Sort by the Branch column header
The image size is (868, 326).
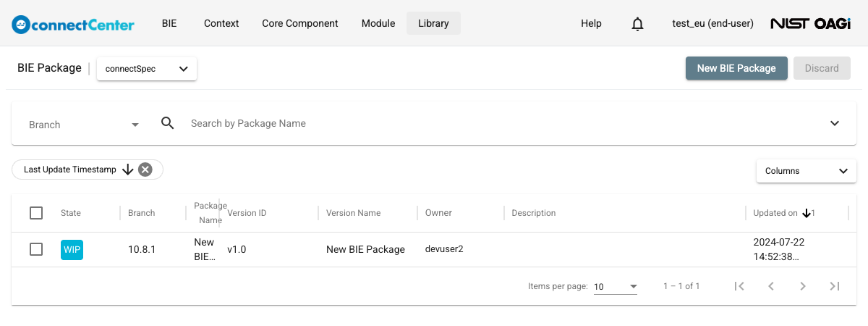(x=142, y=213)
